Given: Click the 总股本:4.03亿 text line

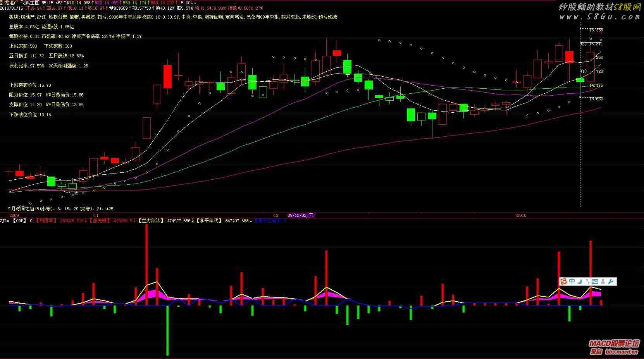Looking at the screenshot, I should 41,27.
